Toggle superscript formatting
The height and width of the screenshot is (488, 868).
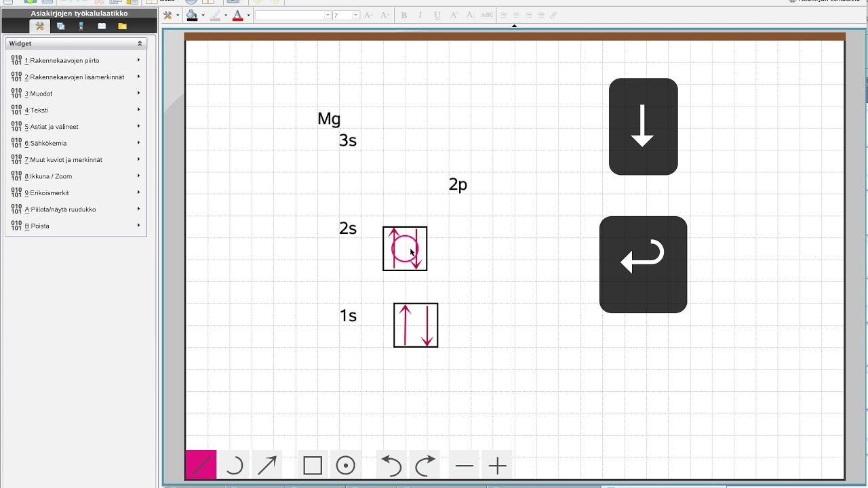[x=454, y=15]
